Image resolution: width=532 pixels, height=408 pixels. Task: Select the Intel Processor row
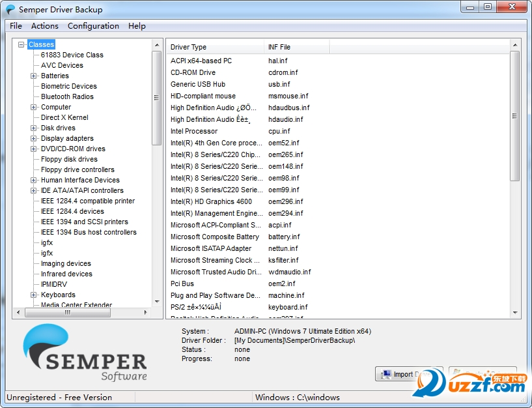337,131
